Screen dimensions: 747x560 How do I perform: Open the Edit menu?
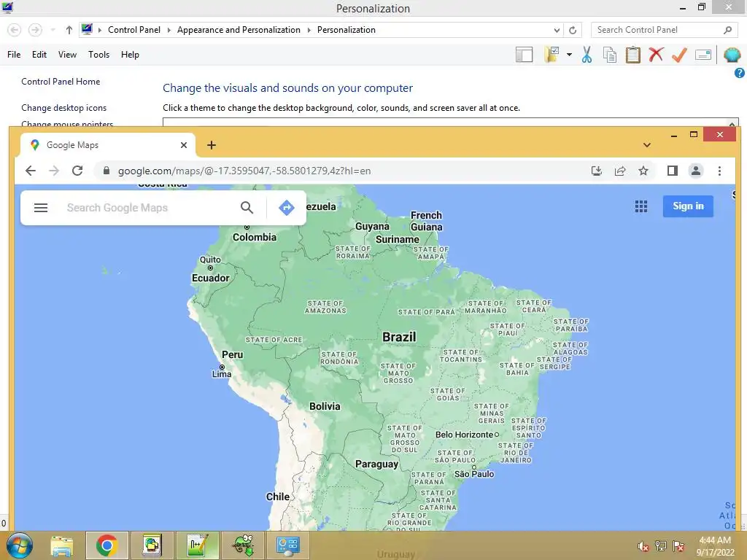[39, 55]
